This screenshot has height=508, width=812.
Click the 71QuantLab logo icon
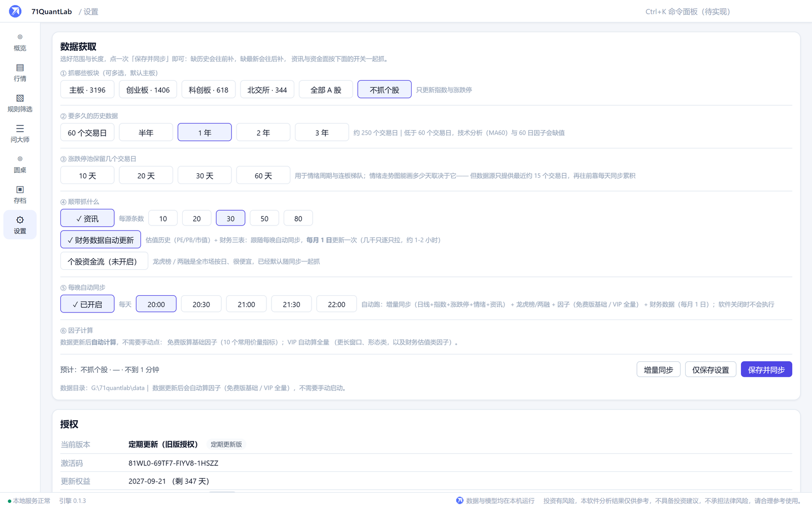click(x=15, y=11)
